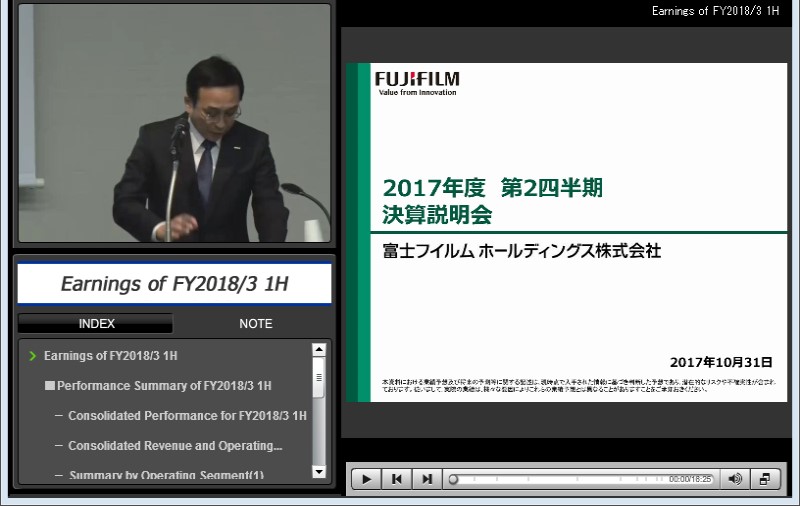The image size is (800, 506).
Task: Switch to the NOTE tab
Action: tap(256, 323)
